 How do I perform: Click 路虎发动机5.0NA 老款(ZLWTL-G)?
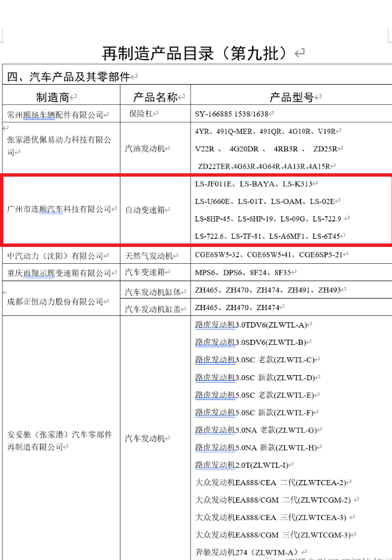[x=256, y=430]
